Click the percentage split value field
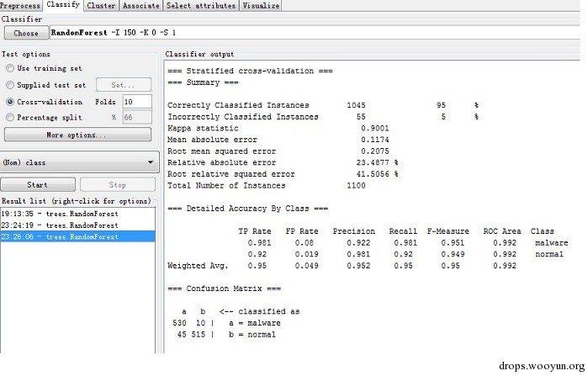The height and width of the screenshot is (376, 588). click(137, 117)
